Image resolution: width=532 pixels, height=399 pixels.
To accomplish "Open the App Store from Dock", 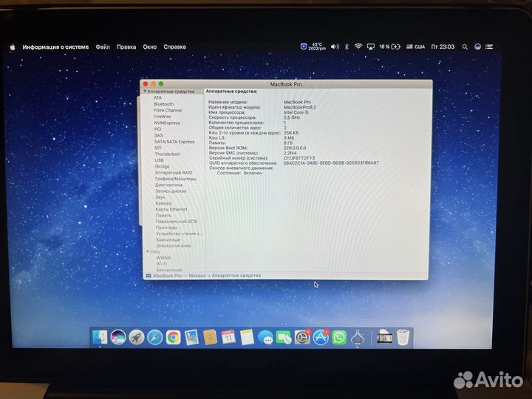I will (320, 338).
